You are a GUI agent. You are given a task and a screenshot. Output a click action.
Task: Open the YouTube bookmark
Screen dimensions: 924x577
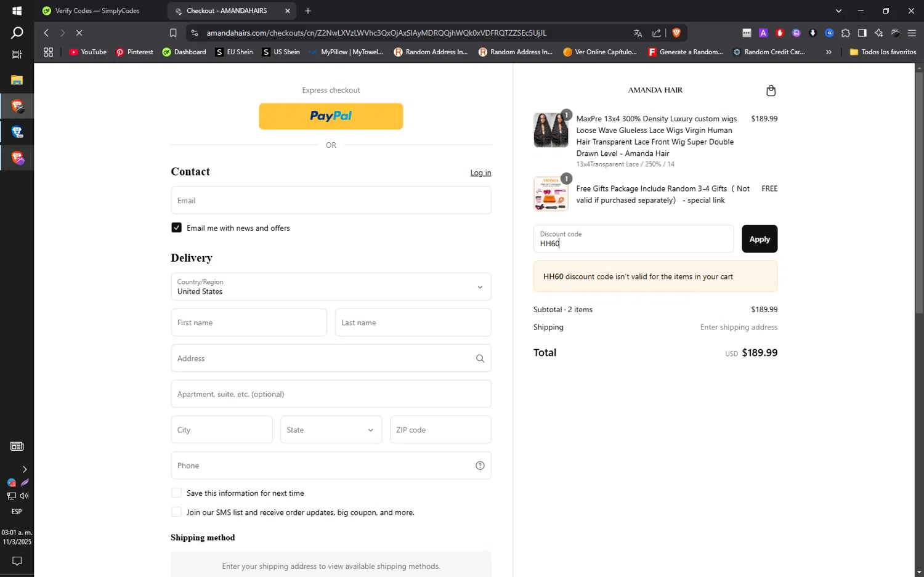coord(87,52)
